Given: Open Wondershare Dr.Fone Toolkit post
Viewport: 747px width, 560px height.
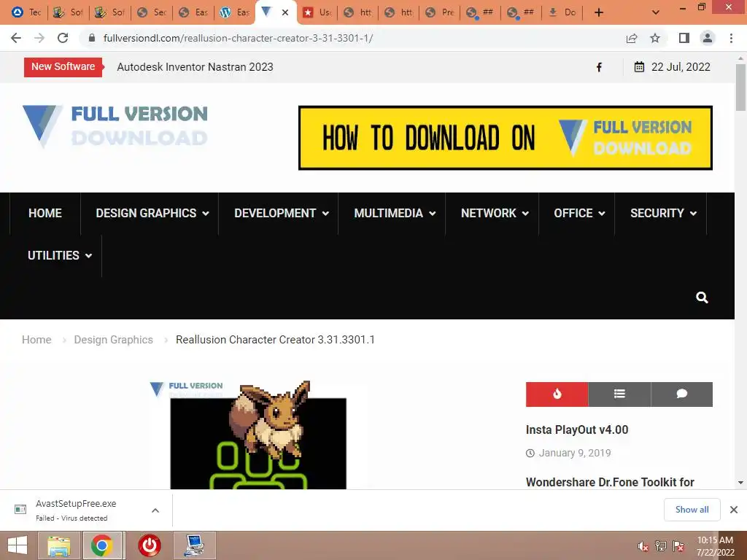Looking at the screenshot, I should click(610, 482).
